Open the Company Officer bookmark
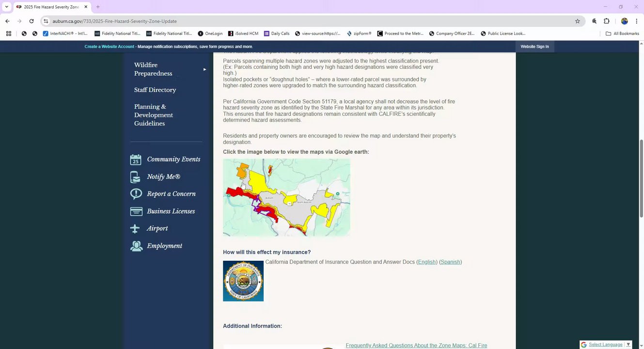 pyautogui.click(x=452, y=33)
